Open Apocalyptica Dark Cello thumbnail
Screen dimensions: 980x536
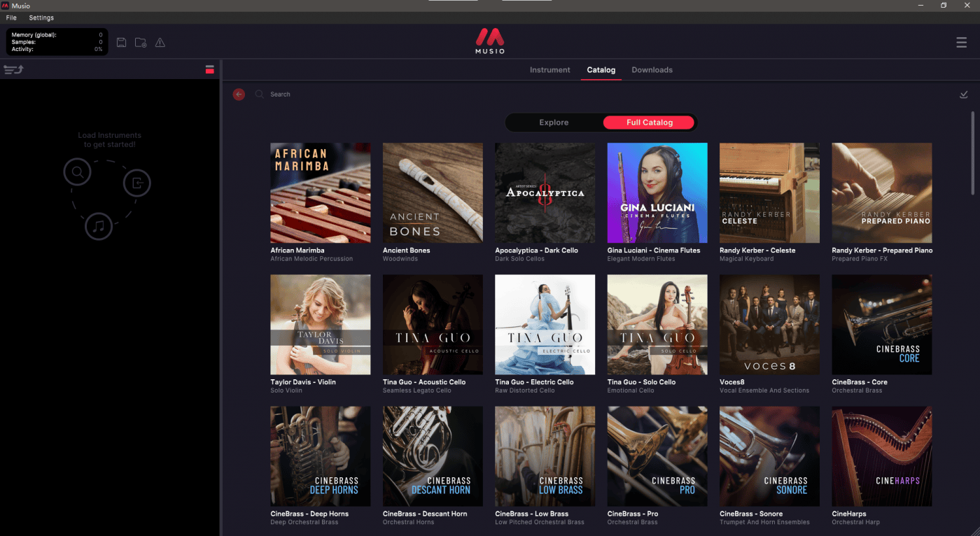(545, 193)
